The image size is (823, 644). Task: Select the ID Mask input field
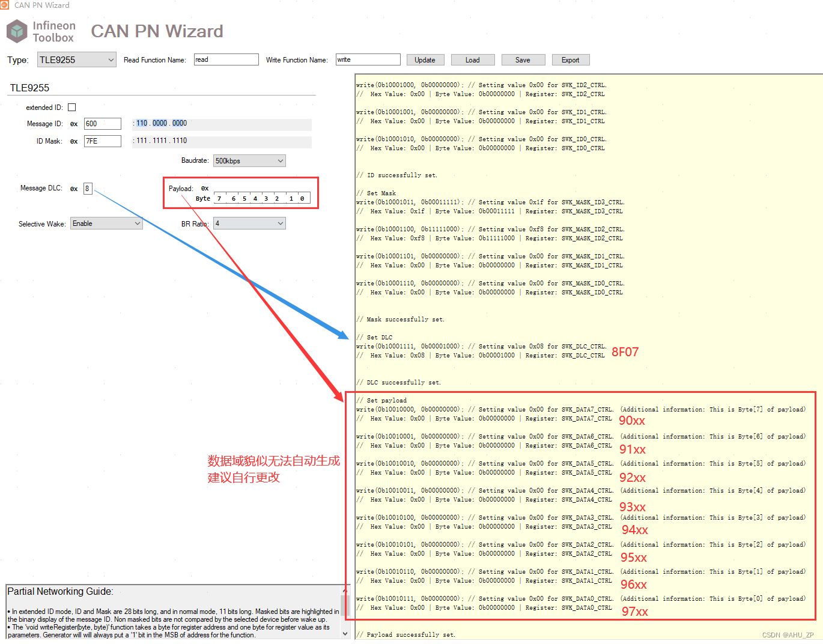(102, 141)
